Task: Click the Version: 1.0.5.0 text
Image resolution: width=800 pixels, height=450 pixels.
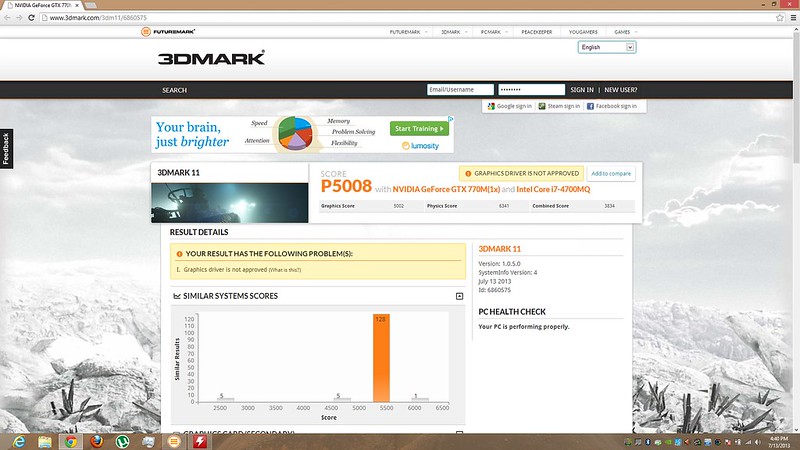Action: [499, 264]
